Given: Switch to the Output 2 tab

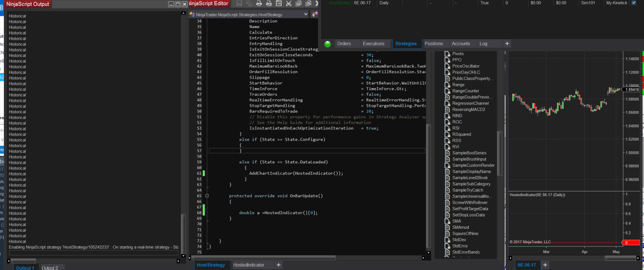Looking at the screenshot, I should click(50, 268).
